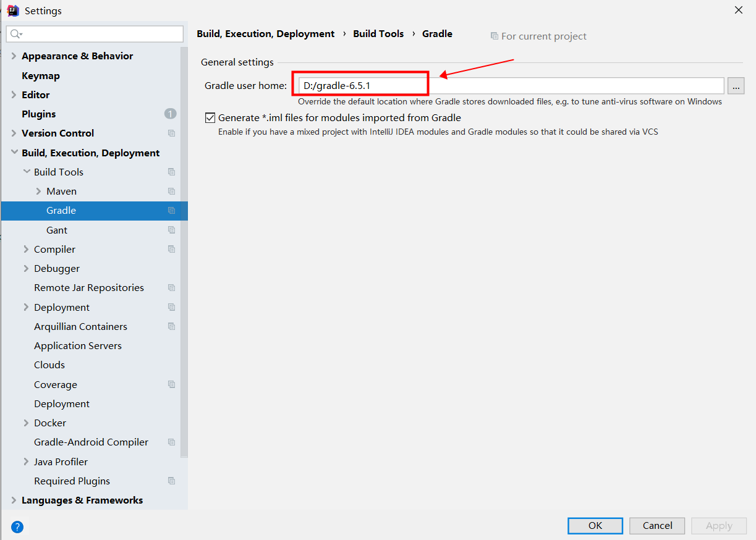The height and width of the screenshot is (540, 756).
Task: Dismiss the dialog with Cancel
Action: pos(657,526)
